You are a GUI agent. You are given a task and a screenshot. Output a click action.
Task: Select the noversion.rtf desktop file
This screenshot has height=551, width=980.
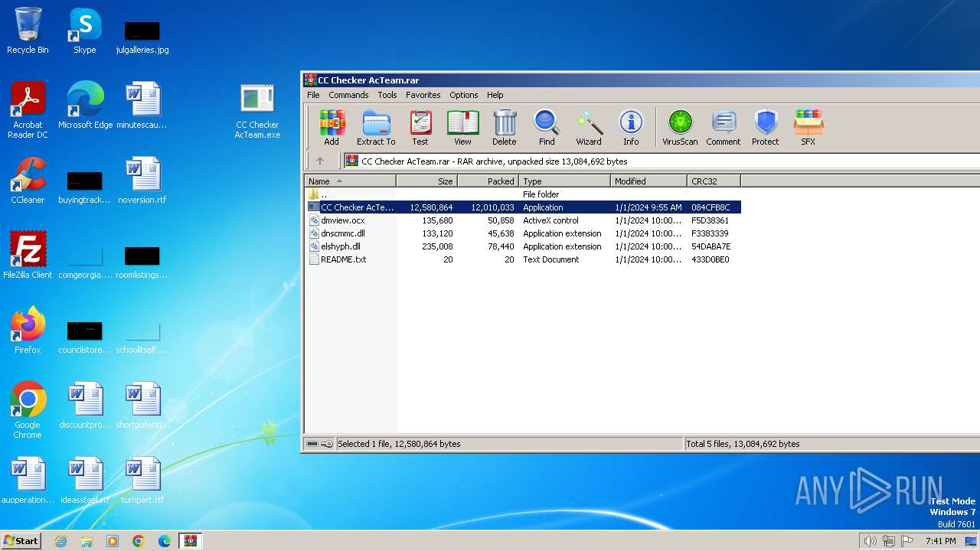coord(142,181)
